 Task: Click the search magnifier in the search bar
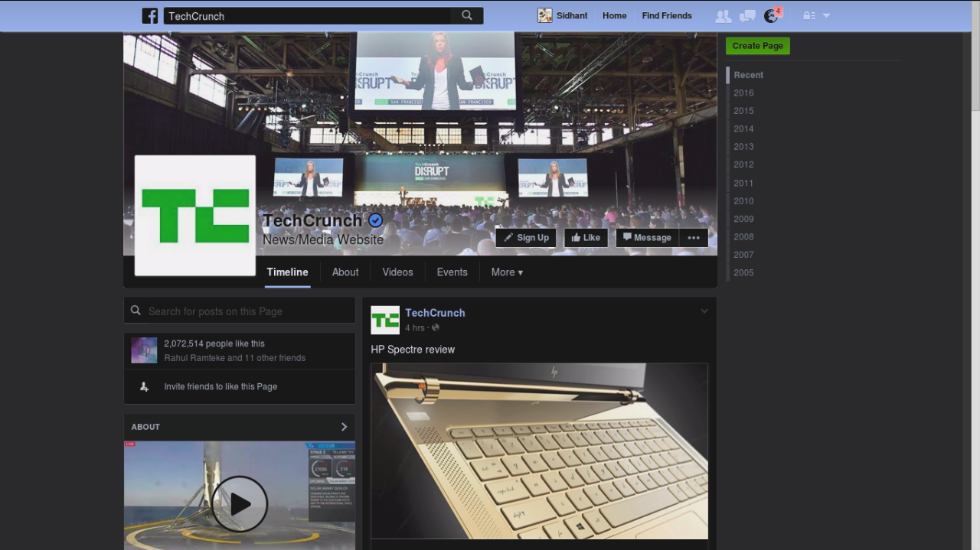pos(467,15)
